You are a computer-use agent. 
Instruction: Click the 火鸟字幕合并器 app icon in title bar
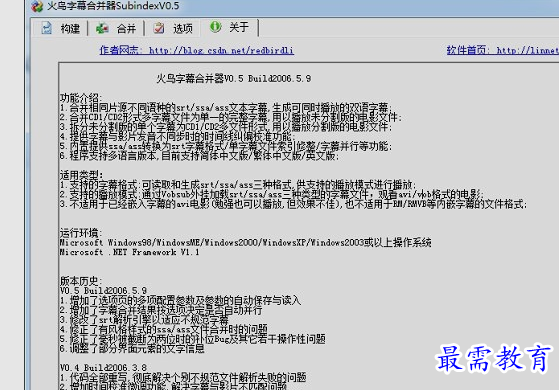click(x=37, y=6)
